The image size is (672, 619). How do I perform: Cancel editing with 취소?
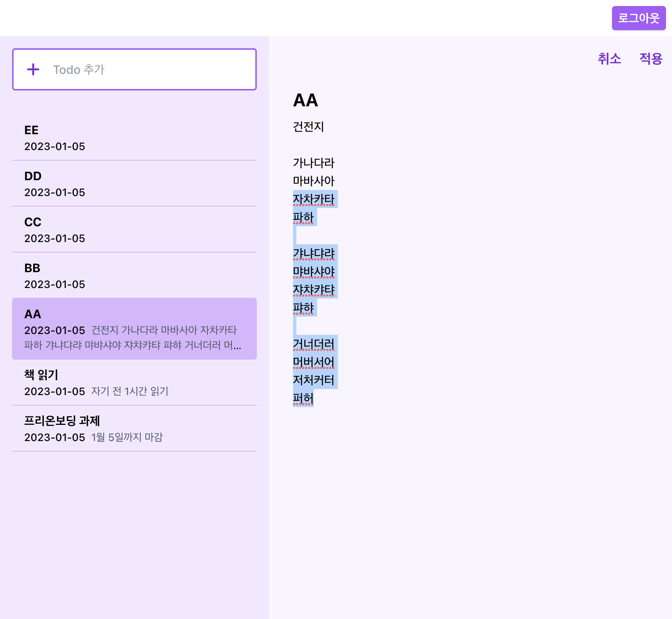pos(609,59)
